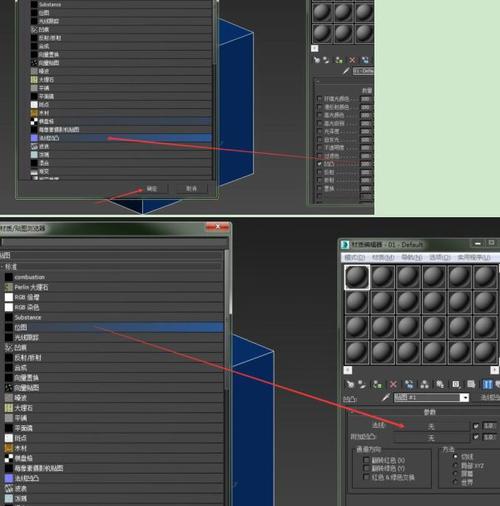This screenshot has height=506, width=500.
Task: Click Material ID Channel icon in lower editor
Action: tap(456, 384)
